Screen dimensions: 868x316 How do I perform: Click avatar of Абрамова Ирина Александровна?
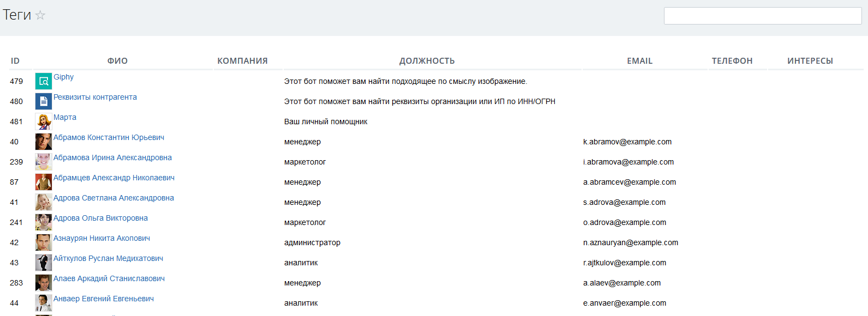pyautogui.click(x=44, y=162)
